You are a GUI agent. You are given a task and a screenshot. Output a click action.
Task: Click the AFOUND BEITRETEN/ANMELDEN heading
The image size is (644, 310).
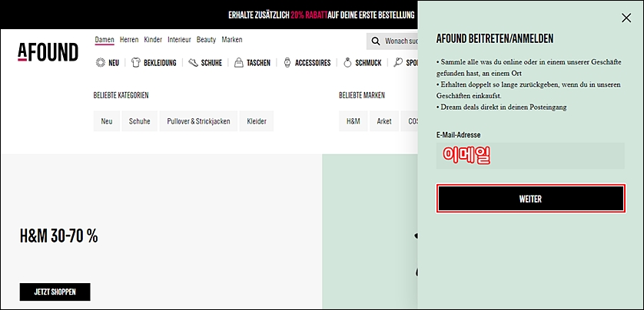click(x=495, y=39)
